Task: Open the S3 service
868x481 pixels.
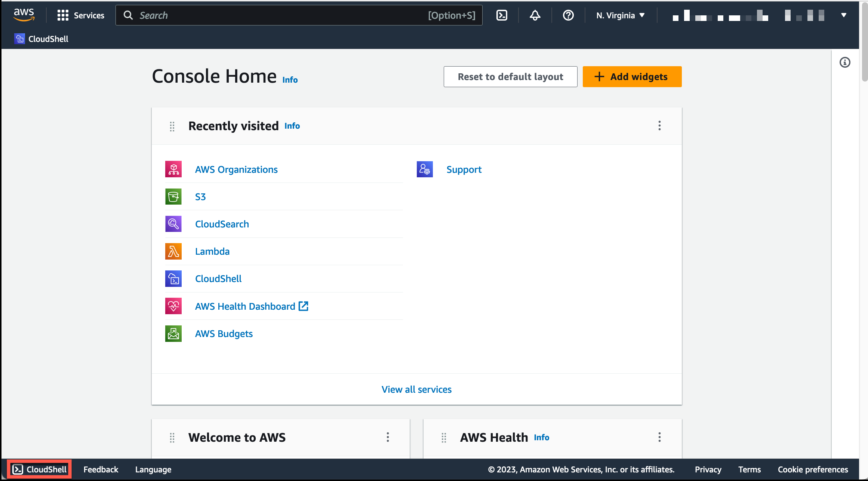Action: click(201, 196)
